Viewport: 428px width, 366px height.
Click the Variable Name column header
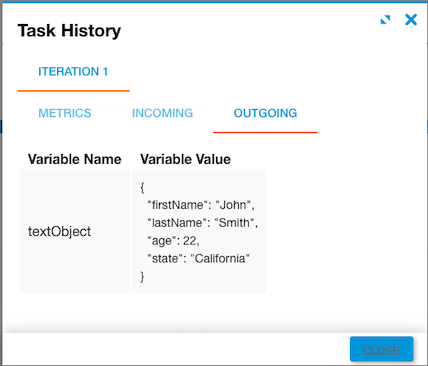point(74,159)
